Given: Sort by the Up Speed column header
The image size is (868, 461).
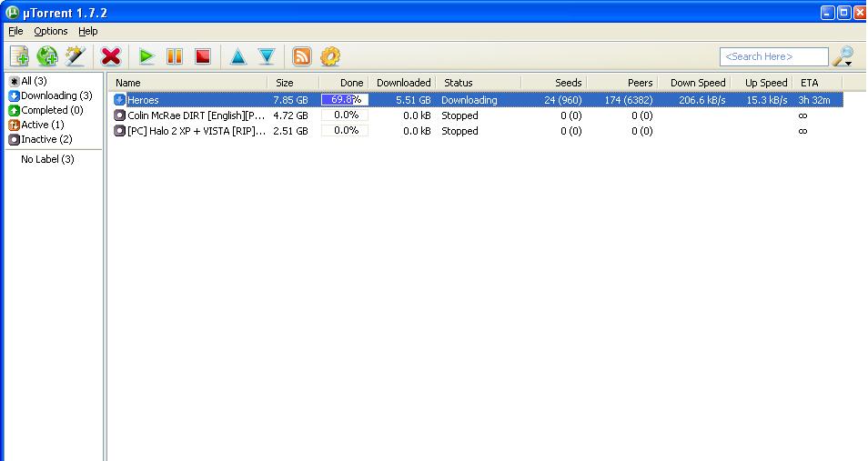Looking at the screenshot, I should (762, 83).
